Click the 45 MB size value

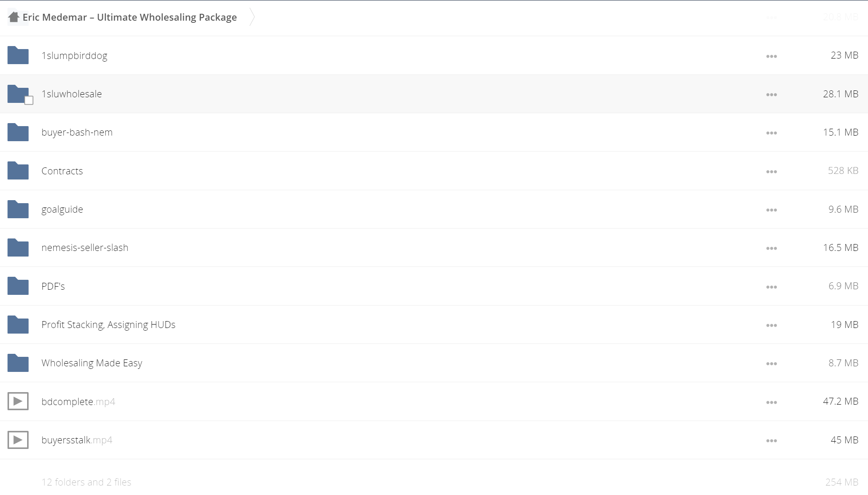844,440
